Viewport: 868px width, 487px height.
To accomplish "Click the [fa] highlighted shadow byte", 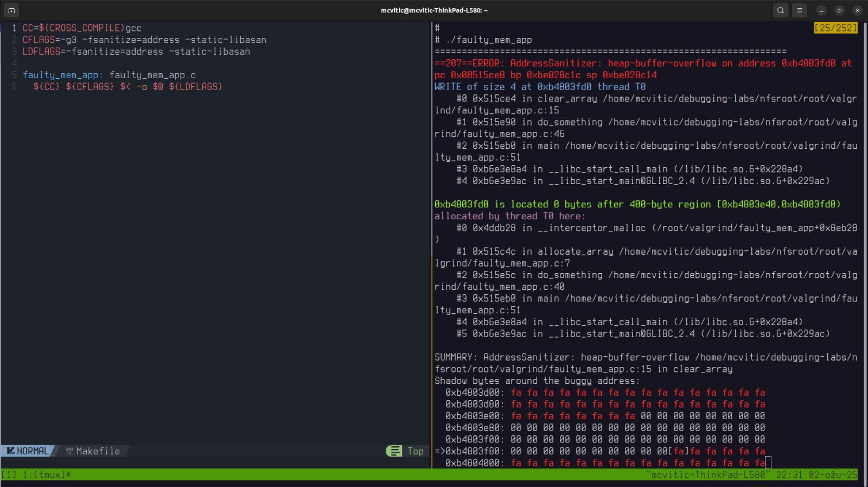I will [x=679, y=451].
